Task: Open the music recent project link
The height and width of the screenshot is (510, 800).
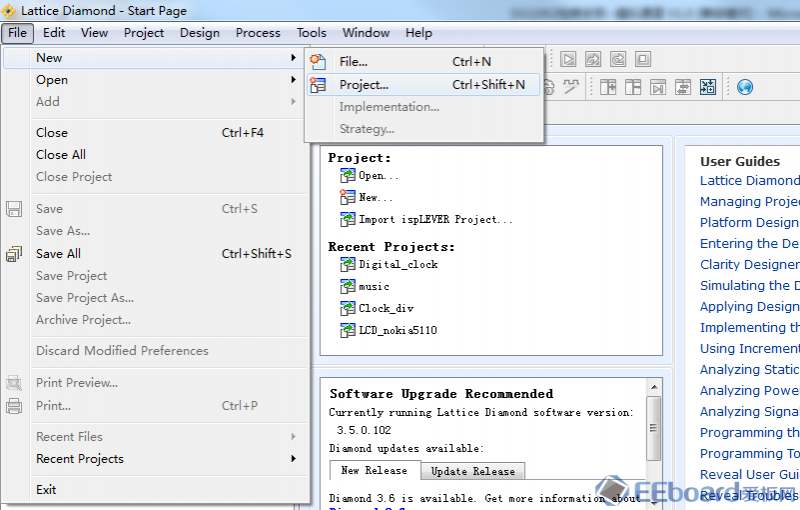Action: pyautogui.click(x=374, y=286)
